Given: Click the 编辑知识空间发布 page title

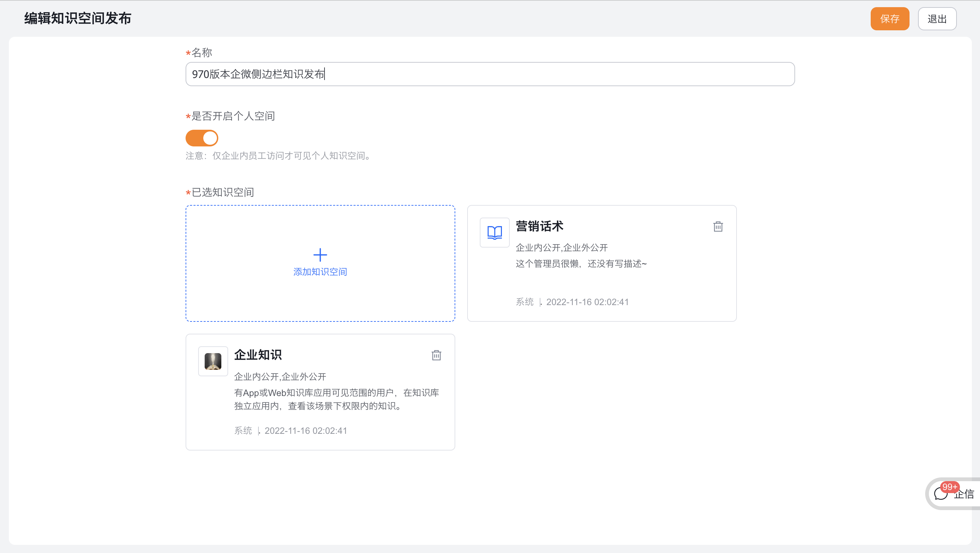Looking at the screenshot, I should coord(78,18).
